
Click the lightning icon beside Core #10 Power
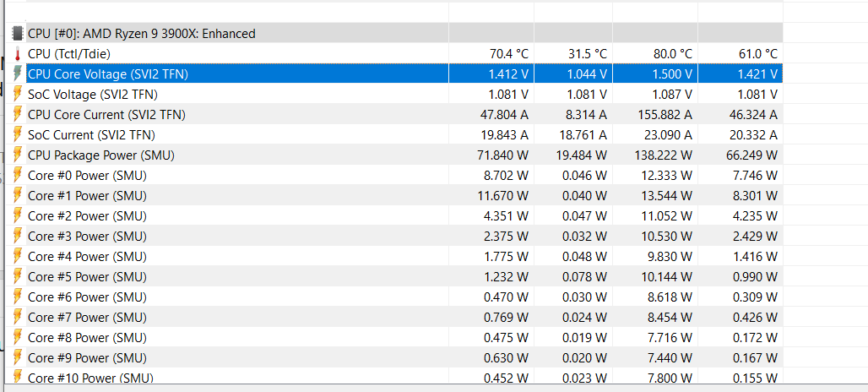click(x=18, y=377)
